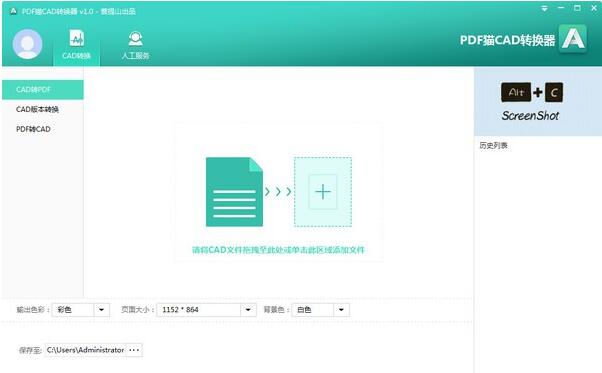The height and width of the screenshot is (373, 602).
Task: Expand the 页面大小 dropdown arrow
Action: 248,310
